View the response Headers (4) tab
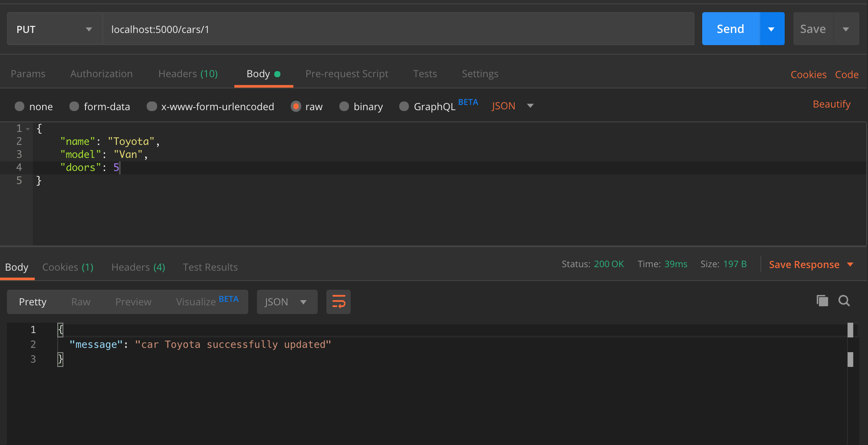Image resolution: width=868 pixels, height=445 pixels. [138, 267]
